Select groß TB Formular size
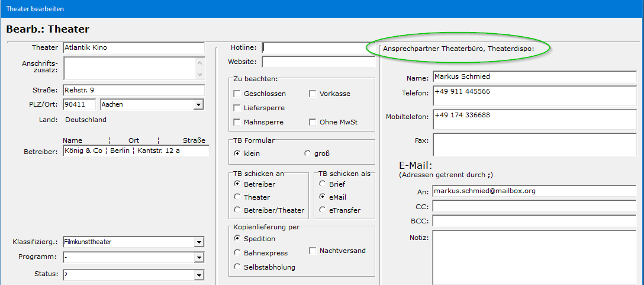 [307, 153]
